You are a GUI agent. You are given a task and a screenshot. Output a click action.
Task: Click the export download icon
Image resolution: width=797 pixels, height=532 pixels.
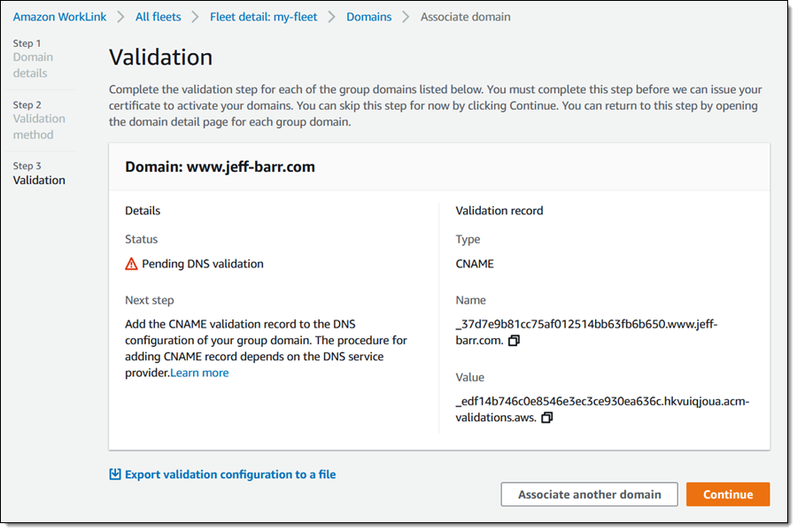point(114,474)
